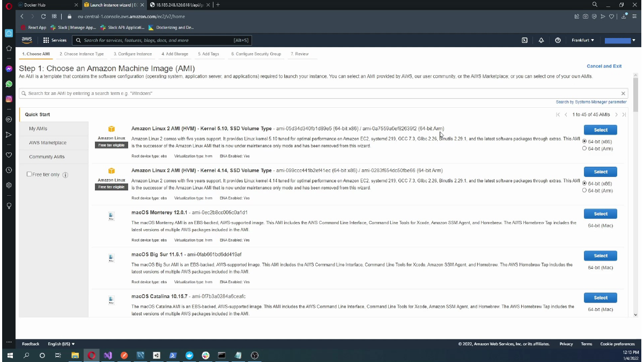
Task: Clear the AMI search field X
Action: (623, 93)
